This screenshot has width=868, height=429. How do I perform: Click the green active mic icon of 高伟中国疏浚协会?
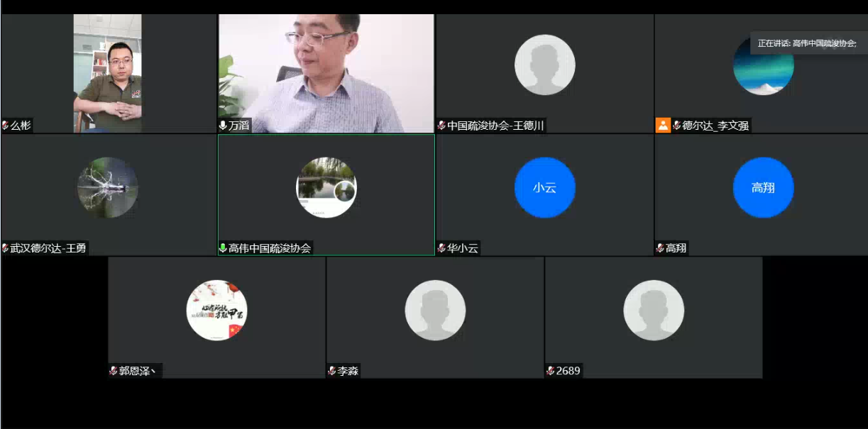223,248
